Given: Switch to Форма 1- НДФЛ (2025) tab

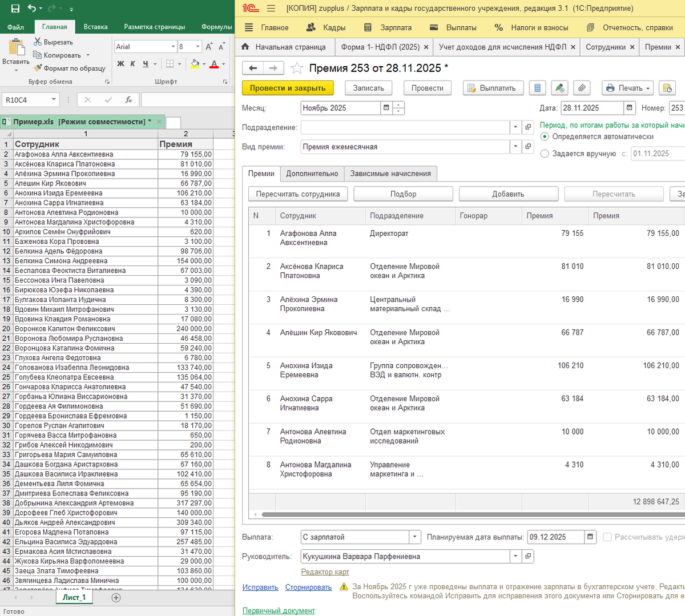Looking at the screenshot, I should 380,47.
